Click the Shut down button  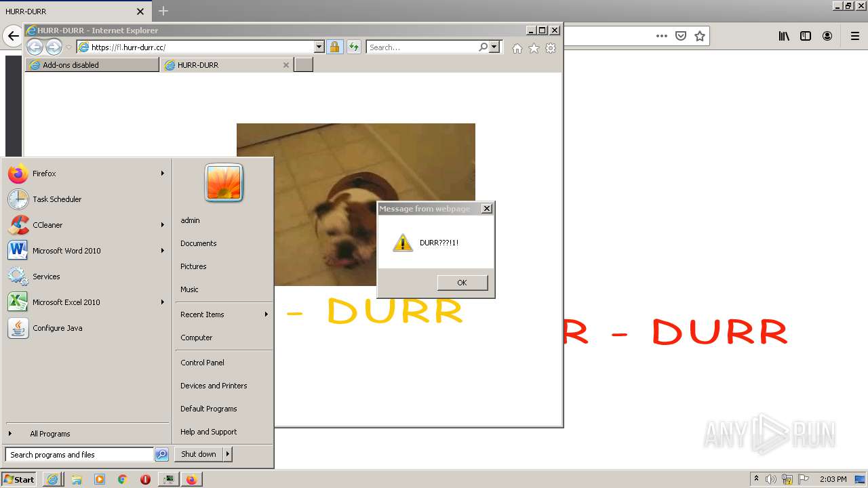coord(199,454)
